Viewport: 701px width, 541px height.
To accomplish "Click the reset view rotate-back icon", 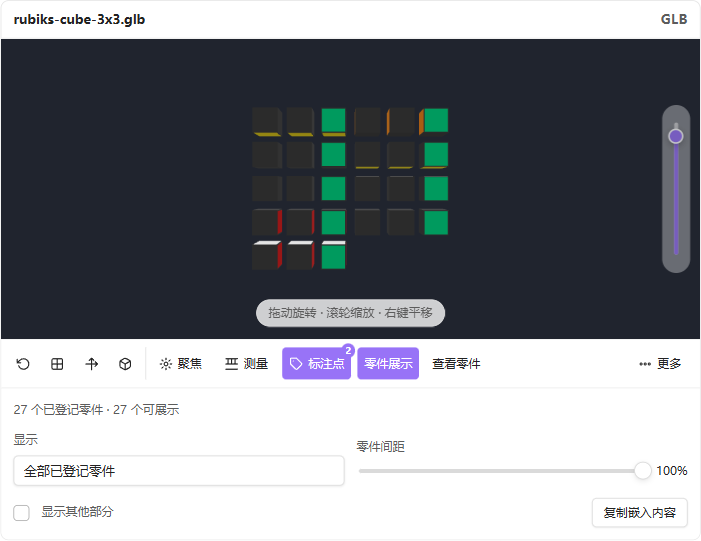I will point(23,364).
